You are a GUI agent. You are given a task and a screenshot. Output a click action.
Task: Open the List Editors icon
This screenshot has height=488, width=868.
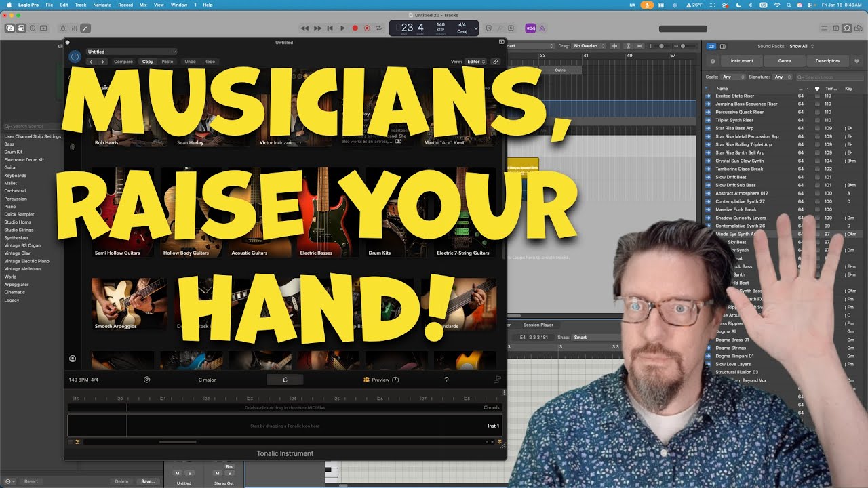825,28
